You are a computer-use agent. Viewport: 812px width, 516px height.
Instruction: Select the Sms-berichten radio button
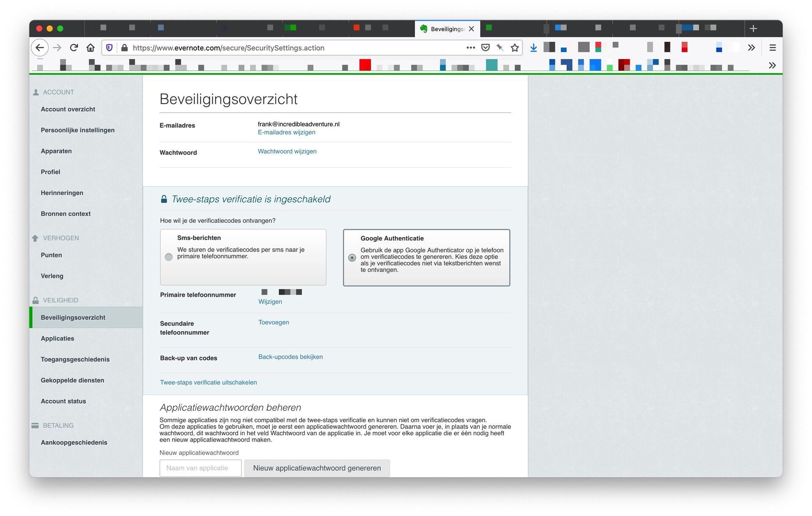169,257
